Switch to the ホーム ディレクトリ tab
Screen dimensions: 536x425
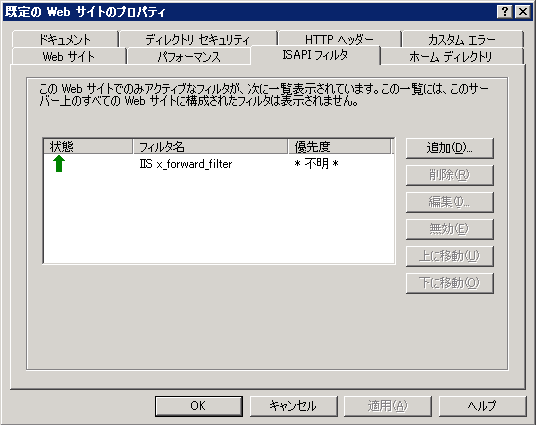pos(451,56)
